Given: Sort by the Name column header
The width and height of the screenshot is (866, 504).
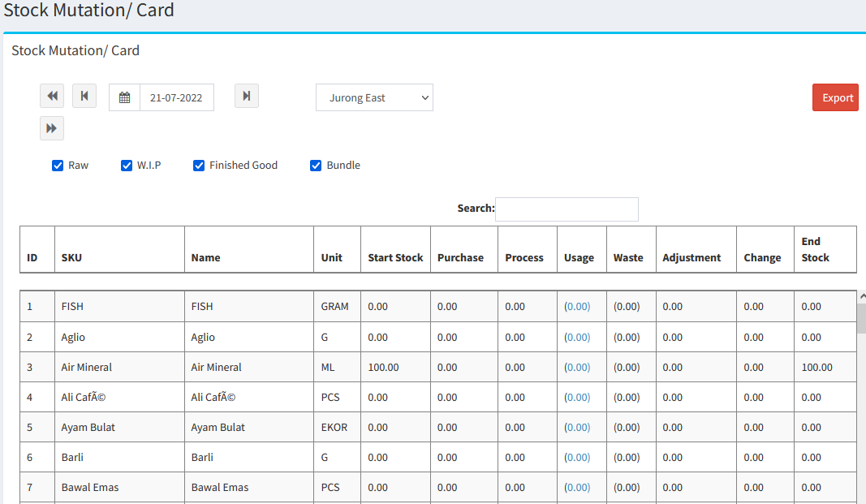Looking at the screenshot, I should (249, 249).
